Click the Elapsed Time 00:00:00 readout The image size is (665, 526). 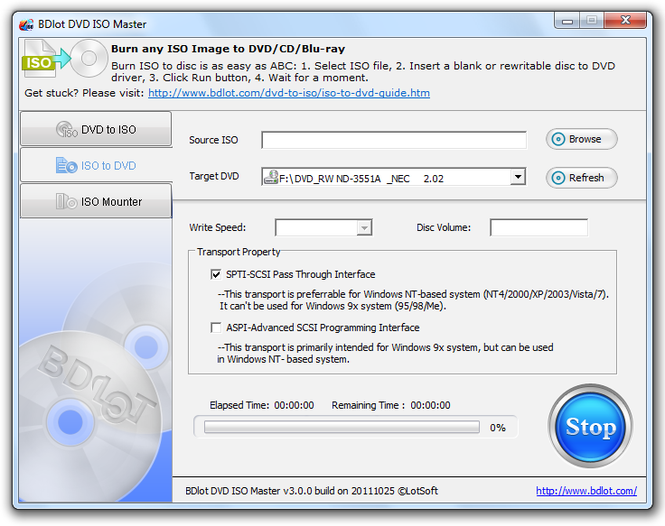click(x=262, y=405)
